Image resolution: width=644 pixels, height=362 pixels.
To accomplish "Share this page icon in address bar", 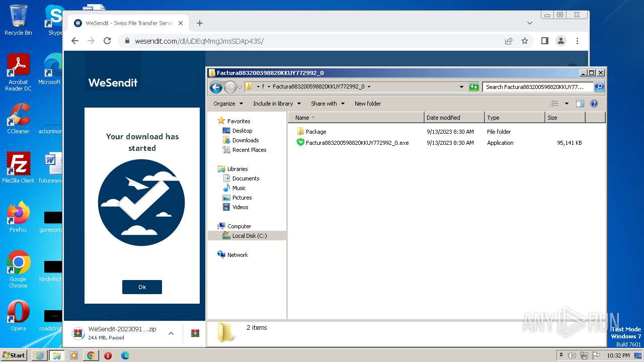I will tap(509, 41).
